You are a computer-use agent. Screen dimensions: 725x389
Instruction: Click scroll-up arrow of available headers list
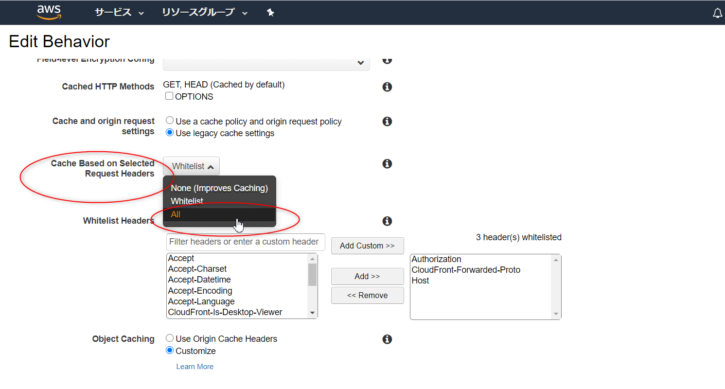313,259
